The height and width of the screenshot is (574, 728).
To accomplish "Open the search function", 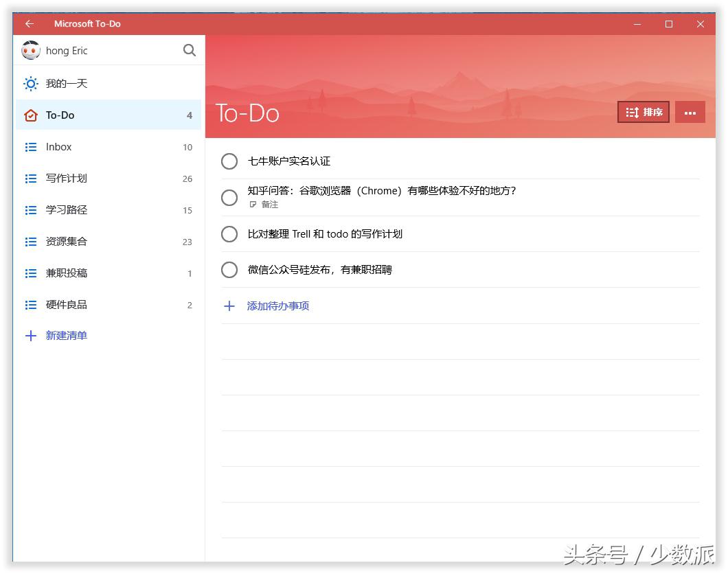I will (x=190, y=50).
